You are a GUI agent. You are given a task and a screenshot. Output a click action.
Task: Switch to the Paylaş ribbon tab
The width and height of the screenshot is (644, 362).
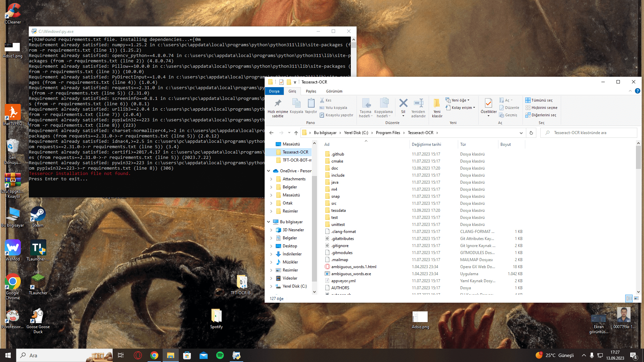tap(311, 91)
